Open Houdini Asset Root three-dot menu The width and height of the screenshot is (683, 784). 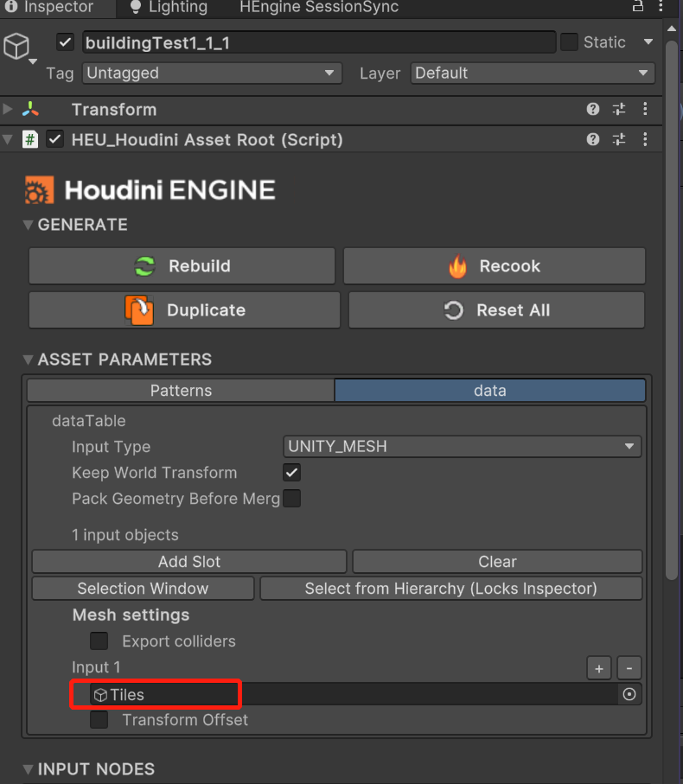point(645,139)
